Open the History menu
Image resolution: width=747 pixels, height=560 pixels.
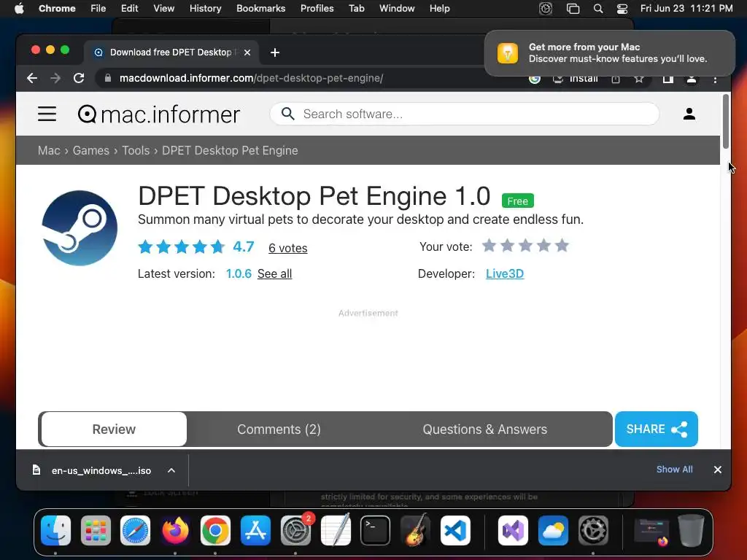click(x=205, y=9)
